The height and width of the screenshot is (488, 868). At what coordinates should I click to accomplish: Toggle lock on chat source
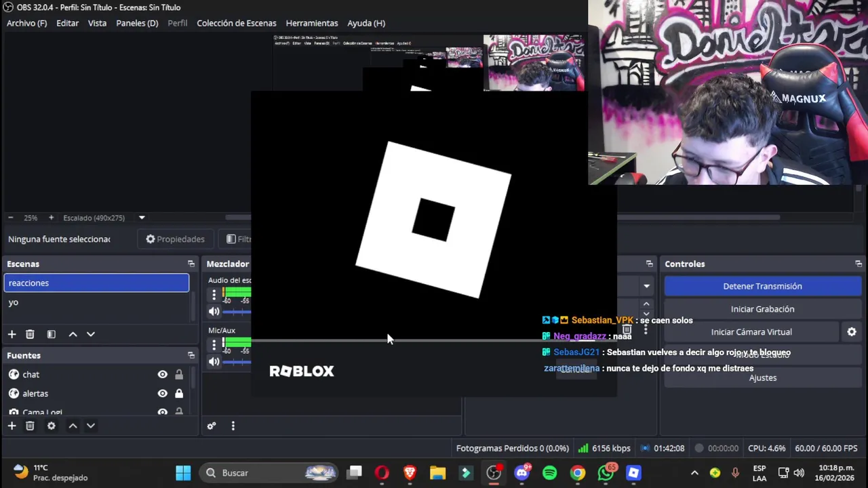179,374
